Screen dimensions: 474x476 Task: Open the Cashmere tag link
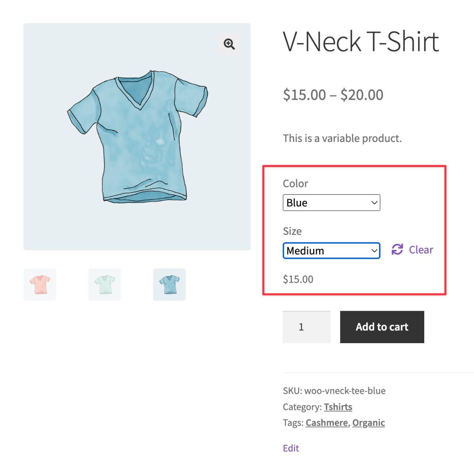click(327, 423)
